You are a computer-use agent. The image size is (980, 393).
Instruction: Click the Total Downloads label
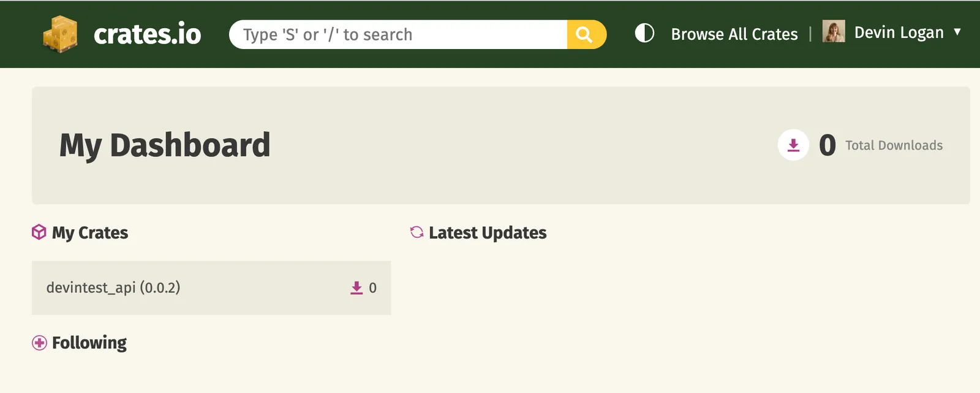tap(894, 146)
